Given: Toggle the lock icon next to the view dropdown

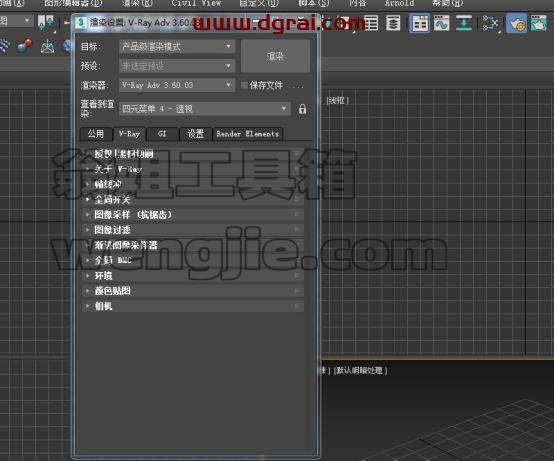Looking at the screenshot, I should coord(302,109).
